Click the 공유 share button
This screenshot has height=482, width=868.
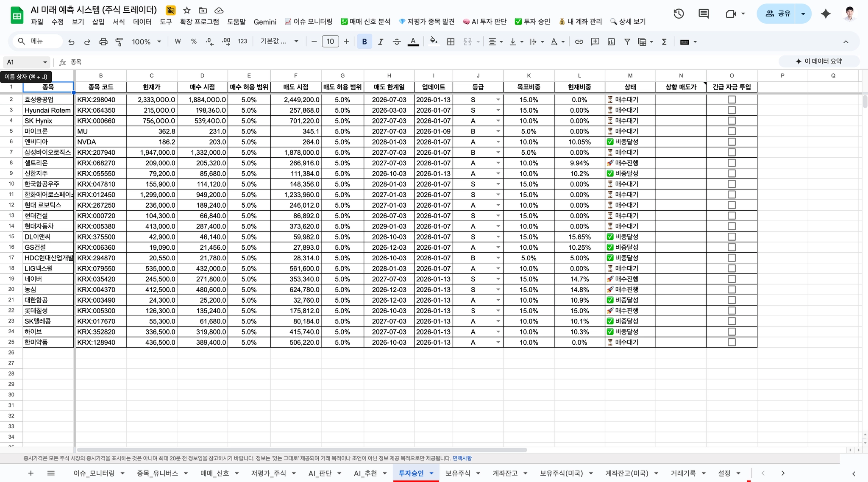(778, 14)
